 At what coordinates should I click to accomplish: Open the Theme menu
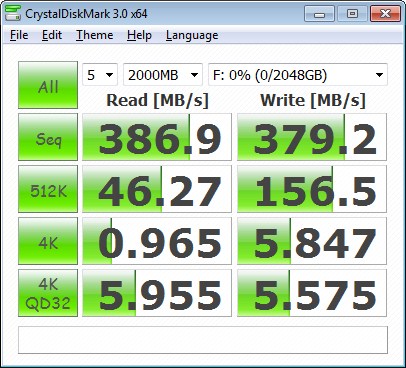[95, 35]
